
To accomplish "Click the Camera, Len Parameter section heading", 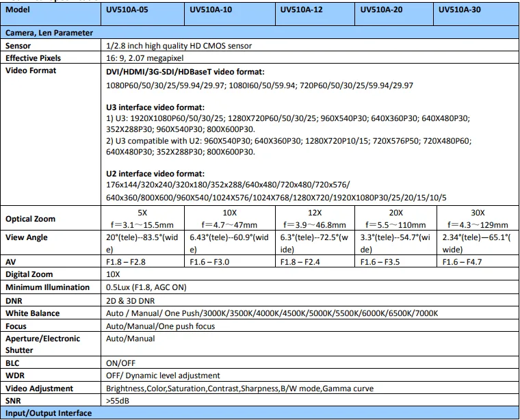I will 49,32.
